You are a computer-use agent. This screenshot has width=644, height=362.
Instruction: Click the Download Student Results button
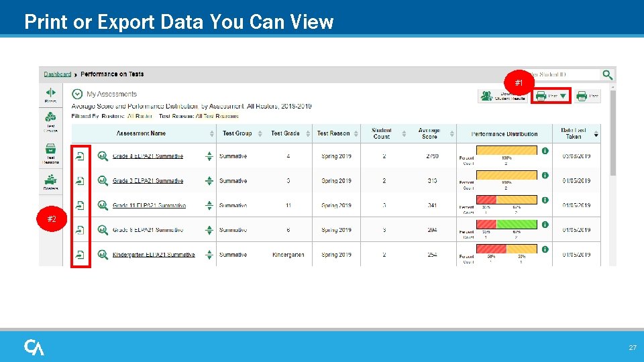coord(502,96)
